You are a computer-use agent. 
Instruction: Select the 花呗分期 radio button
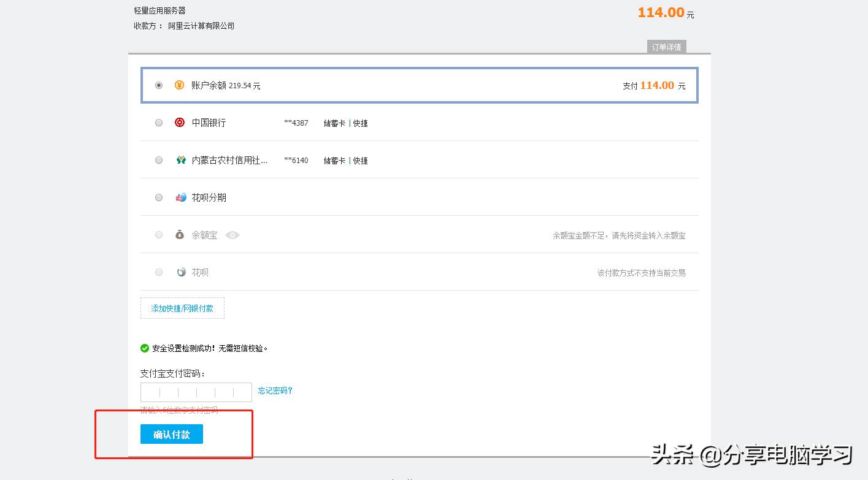pos(159,197)
